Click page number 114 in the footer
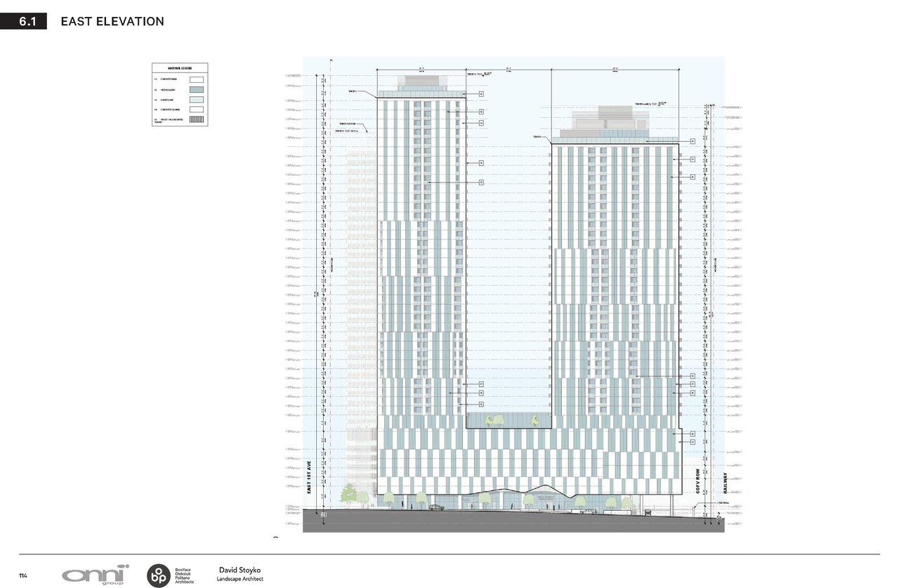 23,576
